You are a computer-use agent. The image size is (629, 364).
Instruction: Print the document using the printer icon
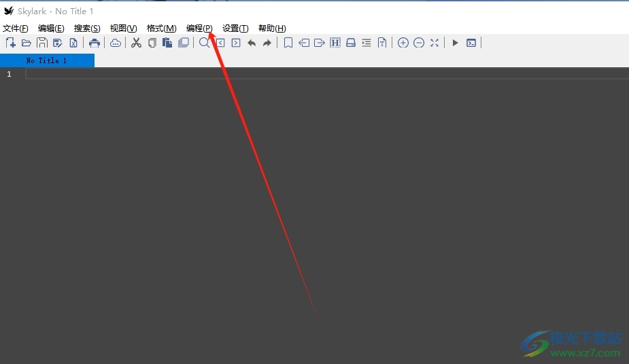pyautogui.click(x=95, y=43)
